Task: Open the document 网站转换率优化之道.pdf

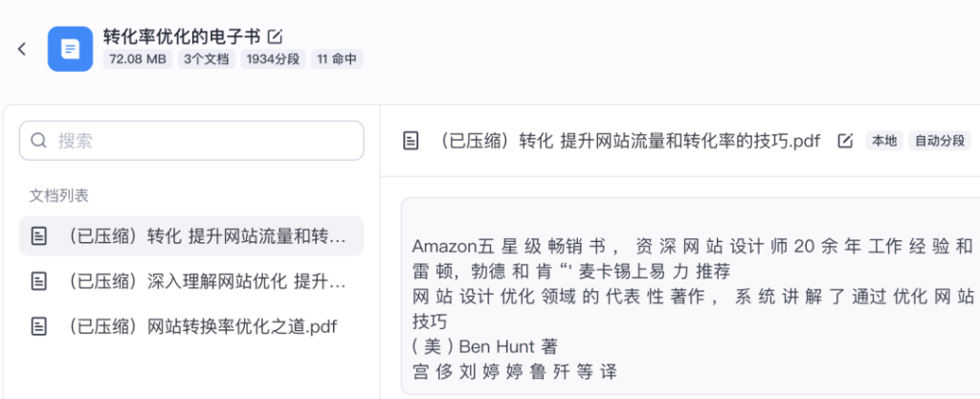Action: (191, 326)
